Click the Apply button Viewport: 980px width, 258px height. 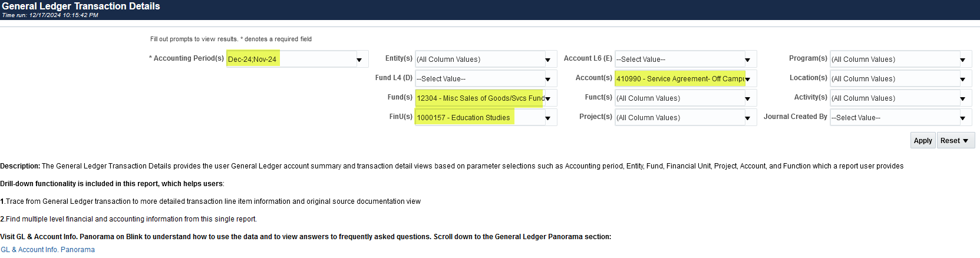[922, 140]
